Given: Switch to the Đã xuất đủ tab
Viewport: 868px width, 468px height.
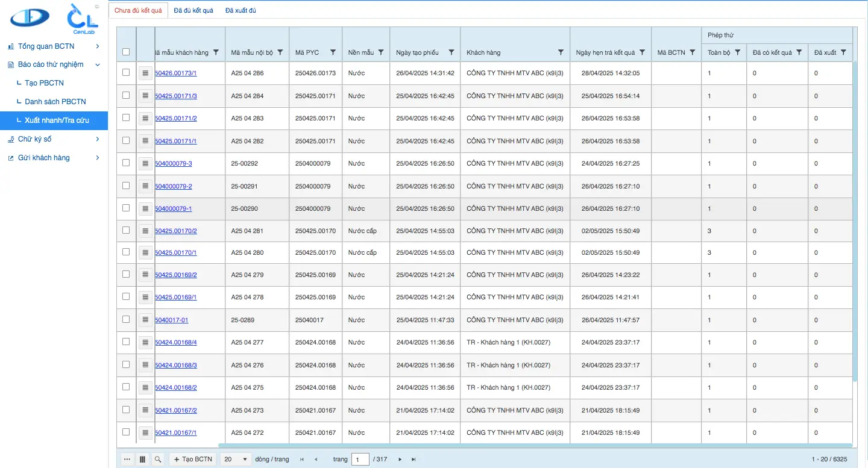Looking at the screenshot, I should coord(241,11).
